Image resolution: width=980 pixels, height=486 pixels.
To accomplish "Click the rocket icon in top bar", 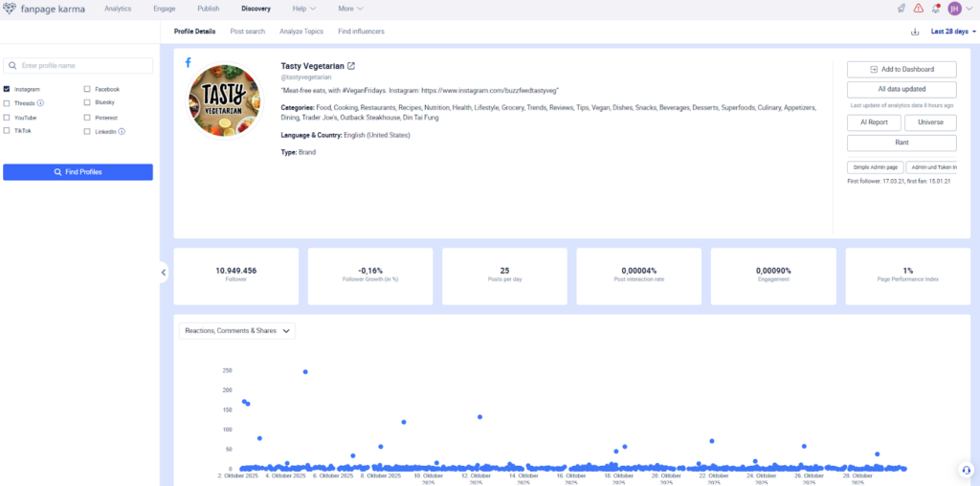I will click(x=901, y=9).
